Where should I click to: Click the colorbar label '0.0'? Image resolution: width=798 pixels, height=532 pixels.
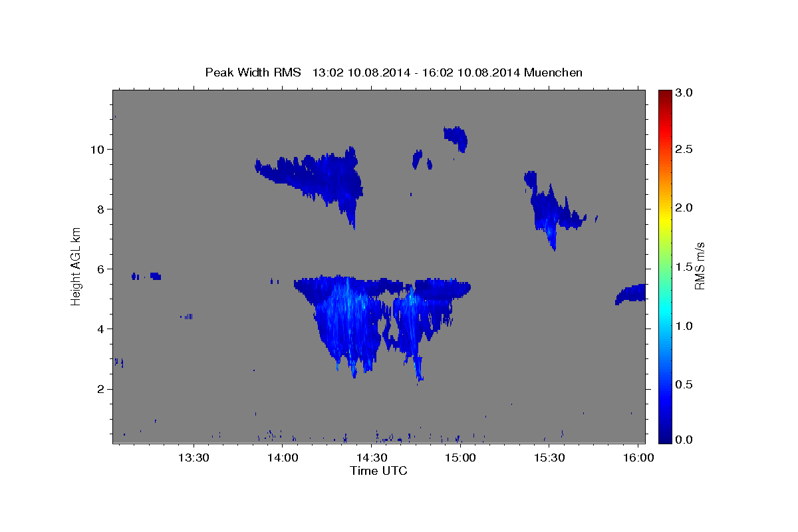684,440
